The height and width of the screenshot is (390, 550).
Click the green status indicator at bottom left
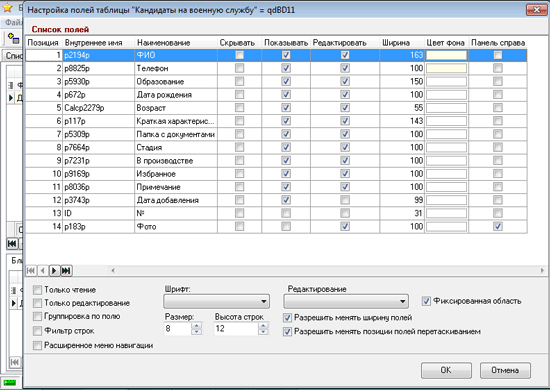(x=9, y=383)
